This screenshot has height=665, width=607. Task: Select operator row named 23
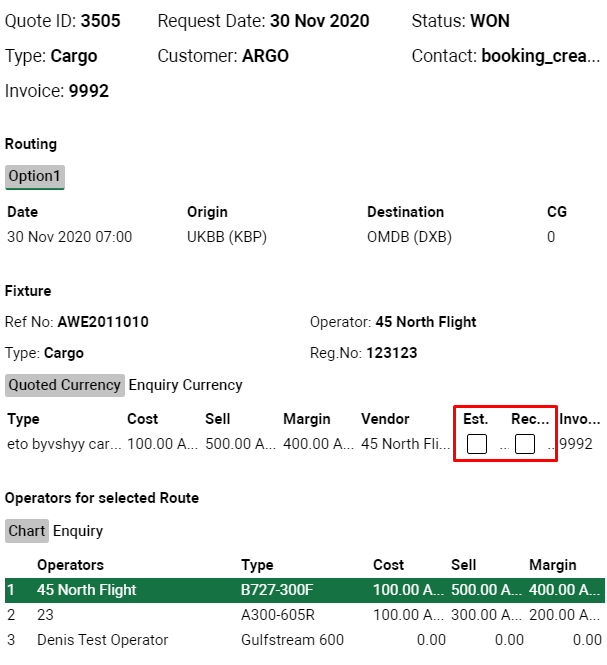[x=45, y=615]
